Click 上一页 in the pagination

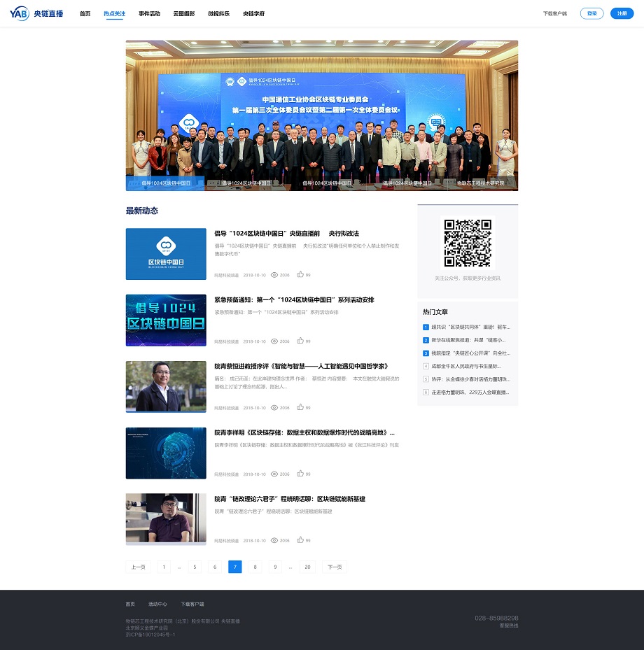pyautogui.click(x=138, y=567)
